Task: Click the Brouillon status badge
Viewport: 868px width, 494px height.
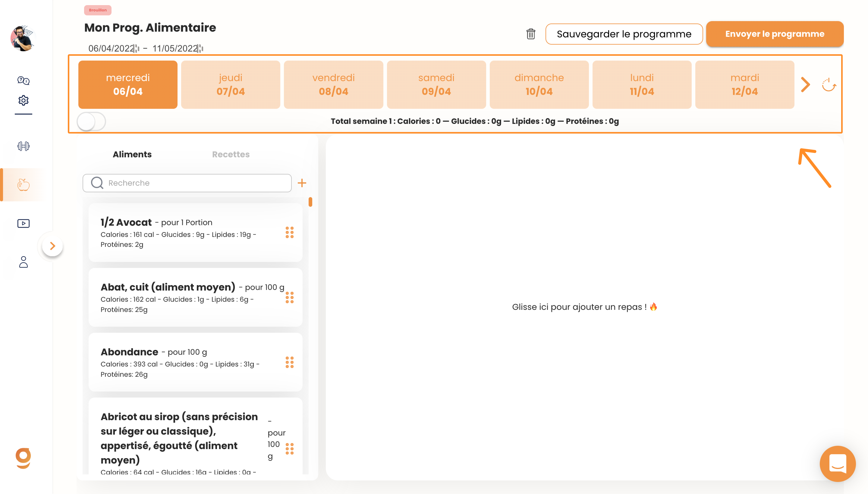Action: [98, 10]
